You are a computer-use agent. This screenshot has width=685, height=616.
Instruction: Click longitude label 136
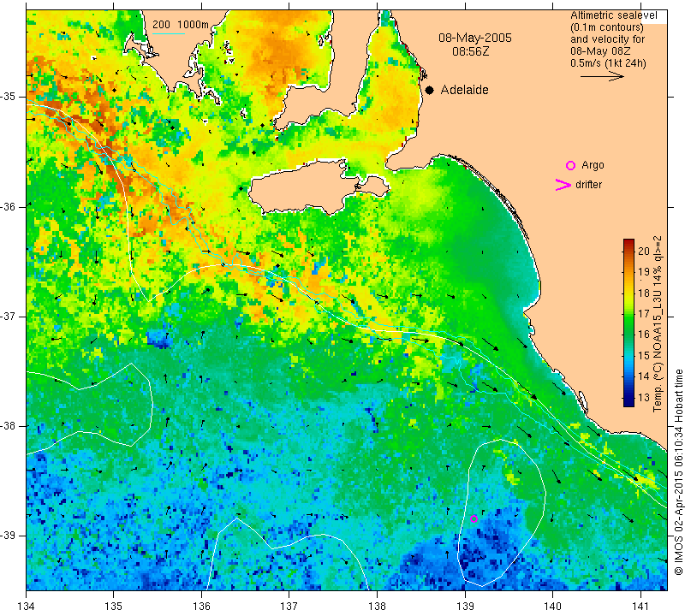(x=201, y=606)
